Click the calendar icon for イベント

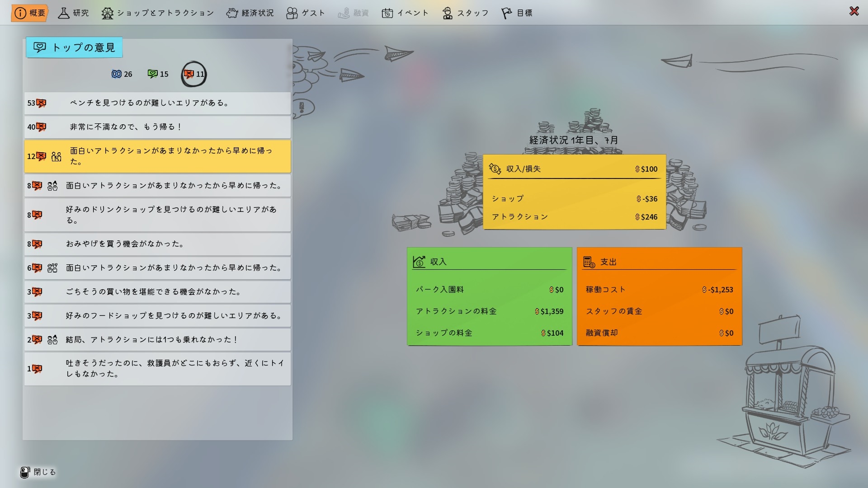387,13
